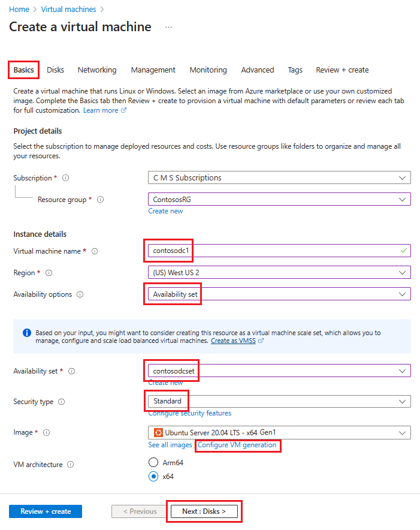Switch to the Networking tab
420x530 pixels.
(x=96, y=70)
